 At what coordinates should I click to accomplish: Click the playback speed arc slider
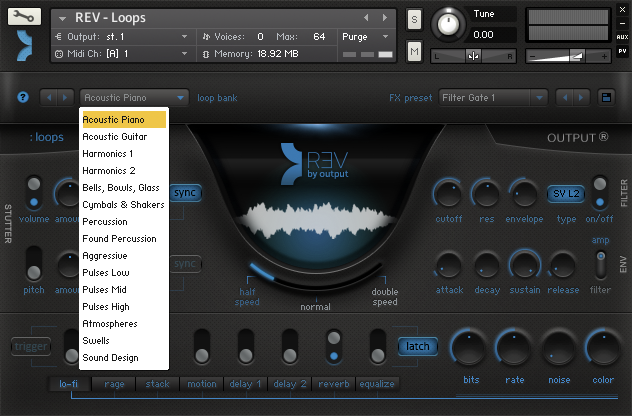pos(316,278)
